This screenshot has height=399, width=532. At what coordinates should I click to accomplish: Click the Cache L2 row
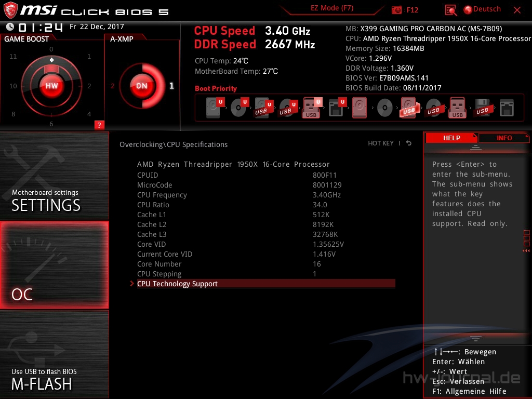pos(266,224)
